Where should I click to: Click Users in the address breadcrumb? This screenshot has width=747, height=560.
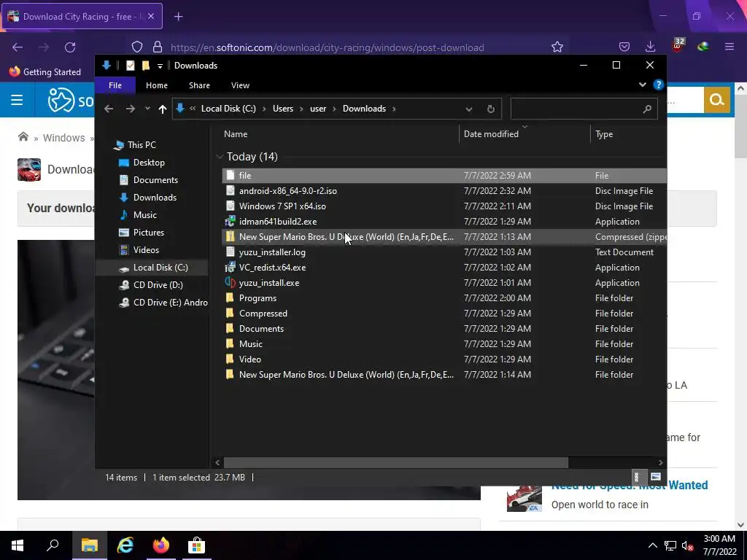[x=283, y=109]
